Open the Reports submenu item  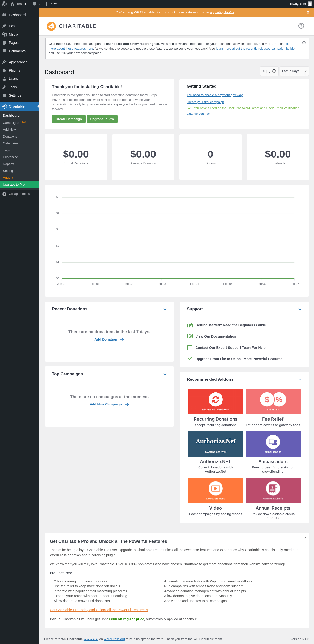tap(20, 164)
